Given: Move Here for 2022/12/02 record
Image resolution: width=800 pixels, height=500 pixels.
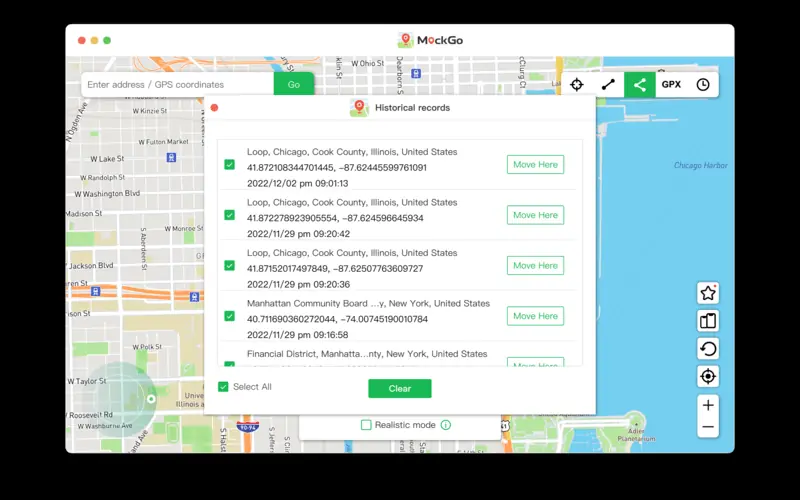Looking at the screenshot, I should pos(535,165).
